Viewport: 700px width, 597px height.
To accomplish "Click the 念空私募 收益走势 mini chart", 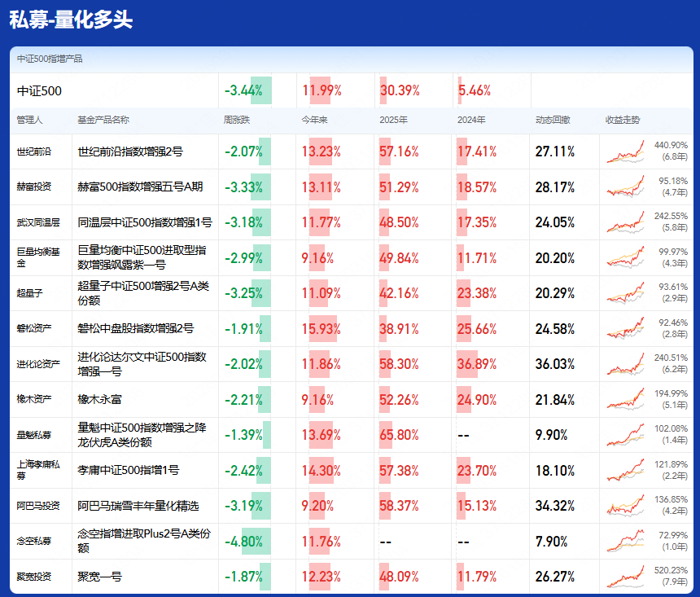I will point(626,541).
